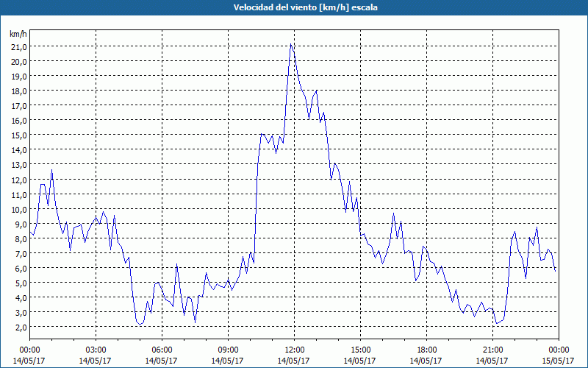This screenshot has width=588, height=368.
Task: Select the "03:00" x-axis time label
Action: pos(96,350)
